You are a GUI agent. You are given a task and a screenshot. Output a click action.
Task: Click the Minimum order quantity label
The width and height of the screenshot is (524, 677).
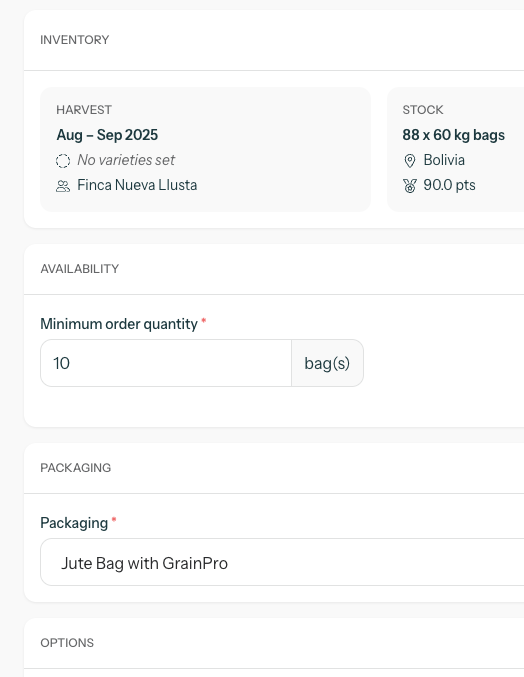(119, 324)
